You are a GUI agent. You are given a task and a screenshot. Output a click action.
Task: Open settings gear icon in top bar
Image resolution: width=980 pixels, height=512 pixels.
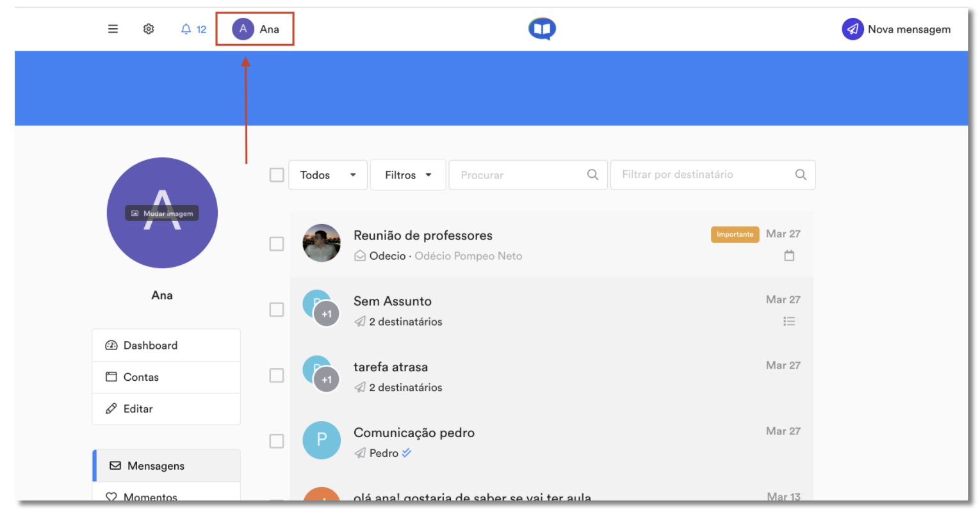149,29
